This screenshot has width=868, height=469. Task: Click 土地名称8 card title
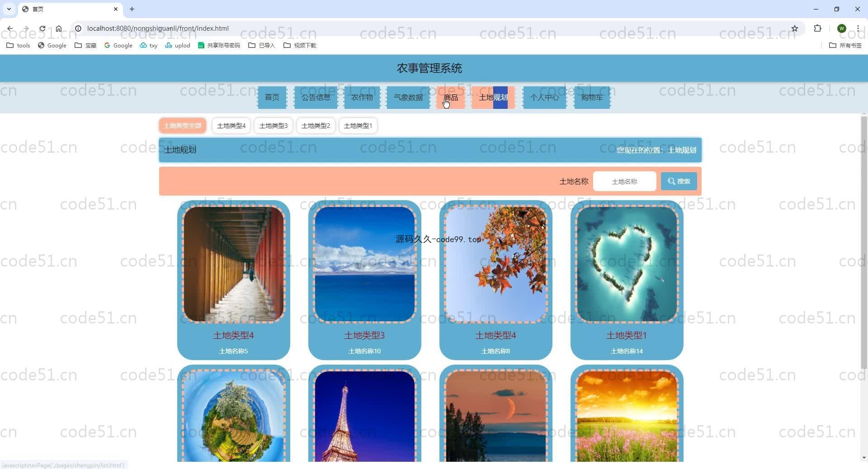496,351
